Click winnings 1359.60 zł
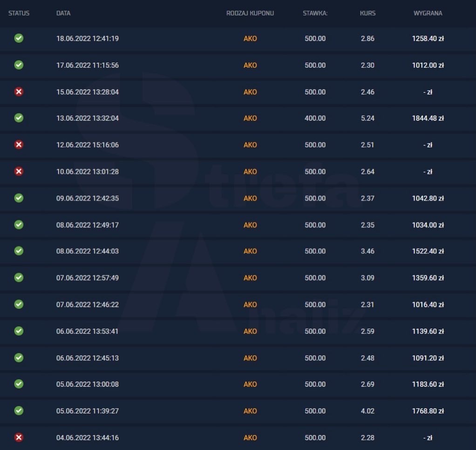The height and width of the screenshot is (450, 476). (428, 278)
